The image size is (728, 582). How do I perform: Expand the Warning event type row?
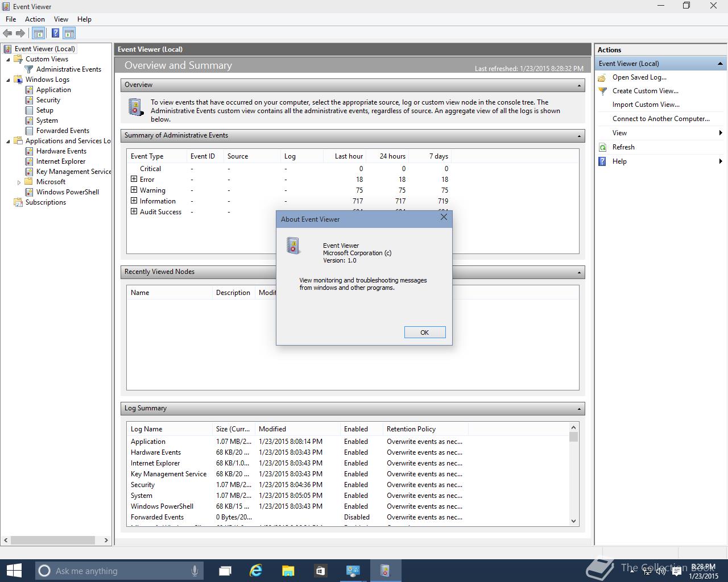[134, 190]
